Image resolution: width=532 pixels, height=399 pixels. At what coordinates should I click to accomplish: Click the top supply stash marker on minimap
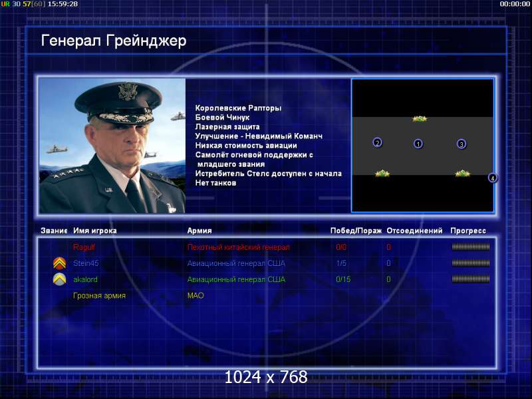tap(420, 119)
